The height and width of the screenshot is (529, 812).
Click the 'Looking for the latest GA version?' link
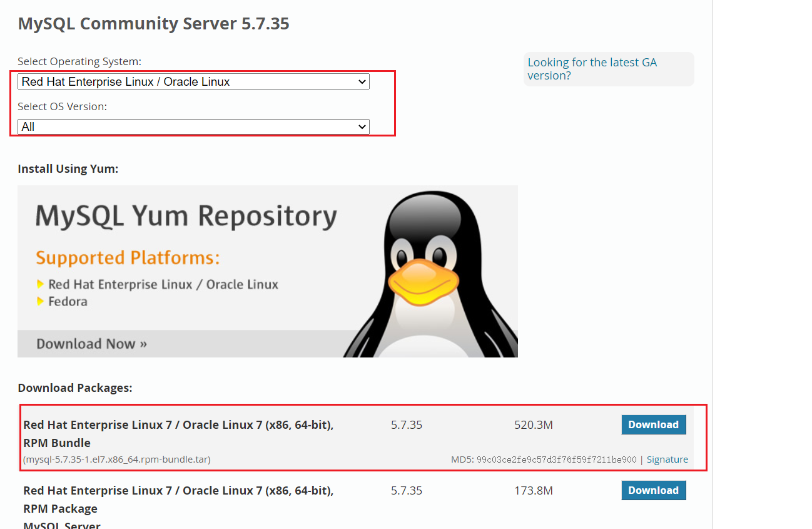coord(592,69)
